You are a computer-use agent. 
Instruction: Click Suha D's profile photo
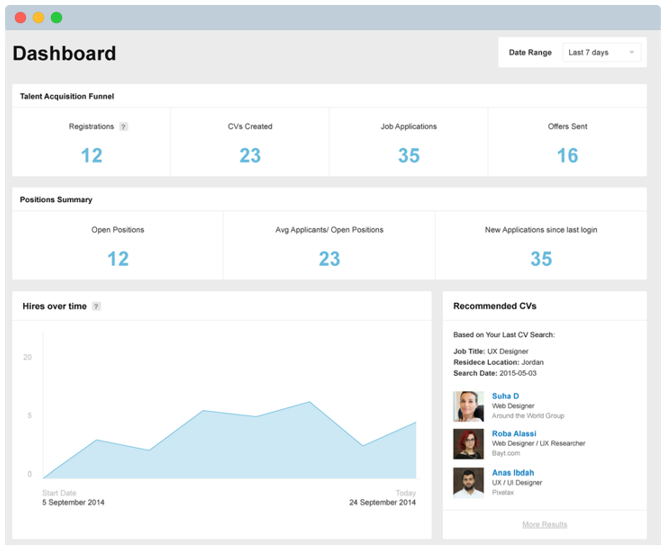point(468,406)
